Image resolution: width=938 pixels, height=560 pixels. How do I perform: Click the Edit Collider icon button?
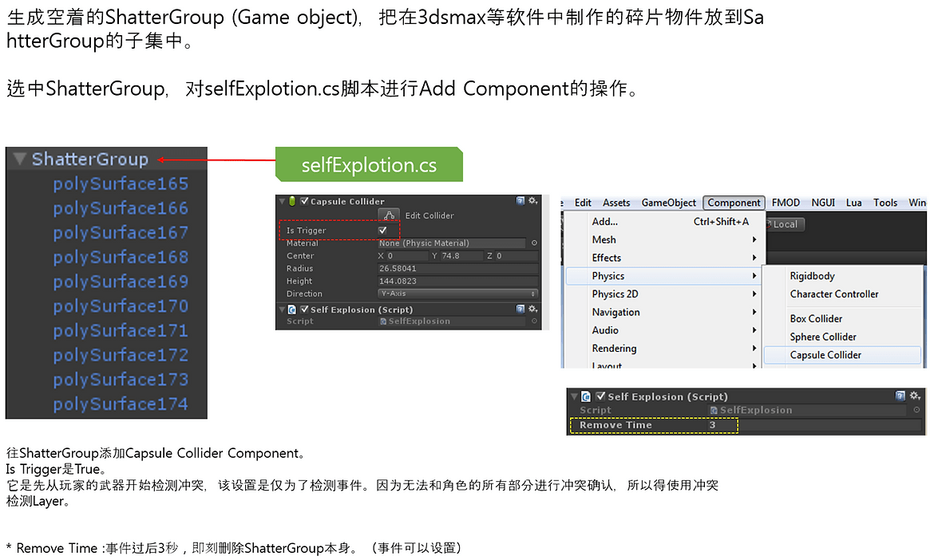pyautogui.click(x=389, y=215)
